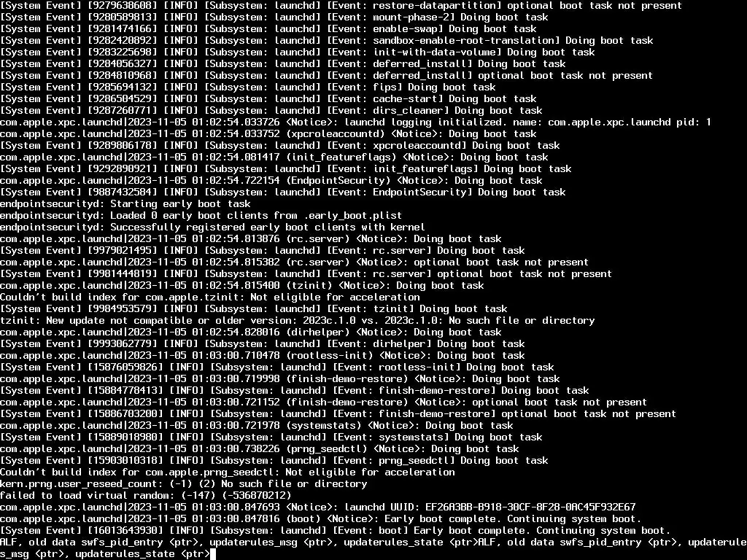The image size is (747, 560).
Task: Click the 'tzinit: New update not compatible' line
Action: point(298,321)
